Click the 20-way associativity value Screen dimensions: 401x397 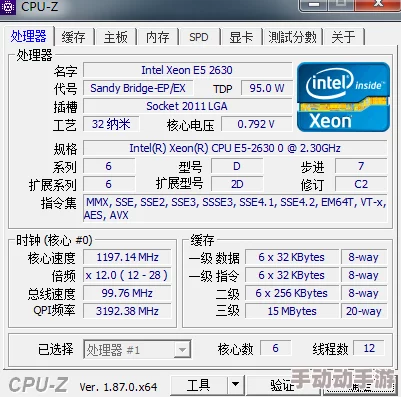click(364, 311)
